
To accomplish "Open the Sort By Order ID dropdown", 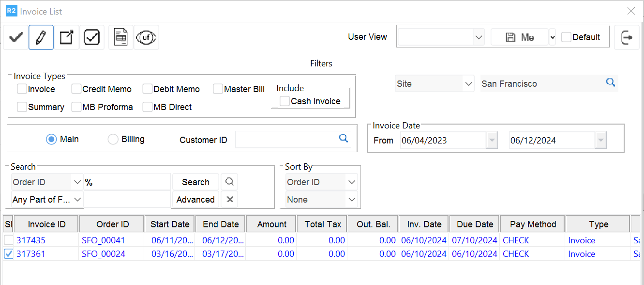I will pyautogui.click(x=352, y=182).
